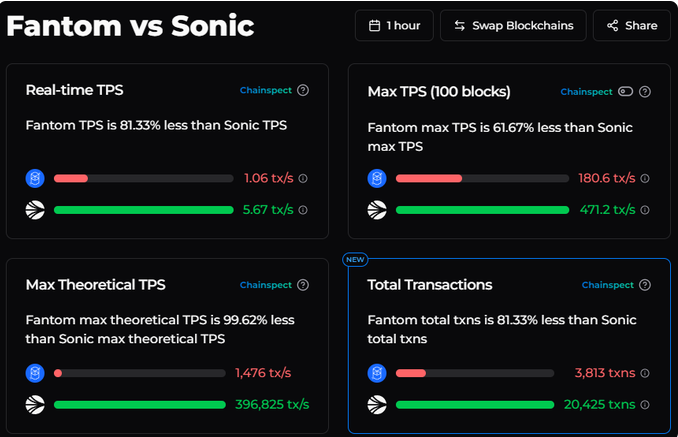
Task: Click info icon beside 471.2 tx/s
Action: [x=645, y=210]
